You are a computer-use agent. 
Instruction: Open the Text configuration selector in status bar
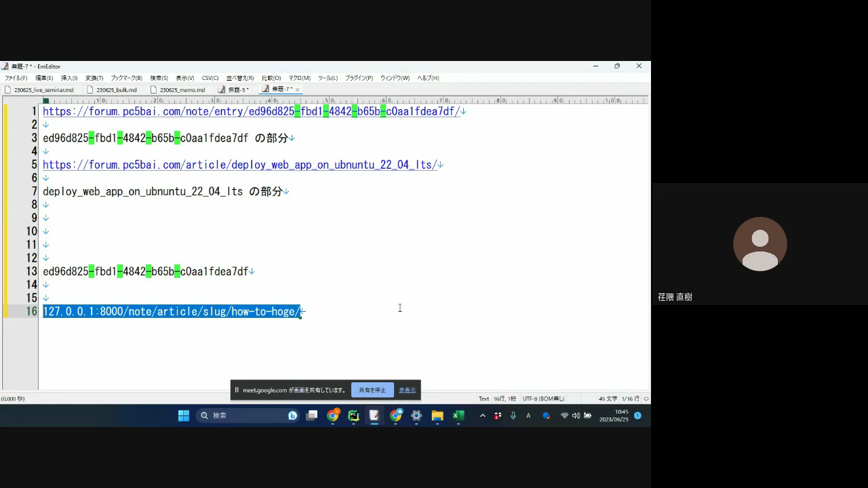click(x=484, y=399)
